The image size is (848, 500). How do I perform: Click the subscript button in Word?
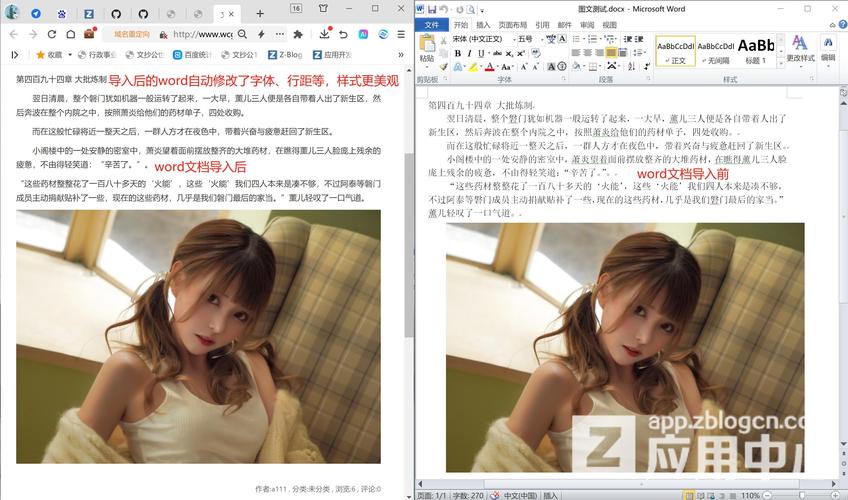coord(509,53)
